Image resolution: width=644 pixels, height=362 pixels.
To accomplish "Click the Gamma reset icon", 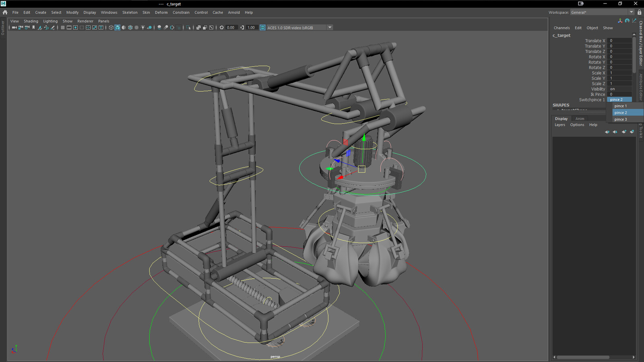I will click(242, 27).
